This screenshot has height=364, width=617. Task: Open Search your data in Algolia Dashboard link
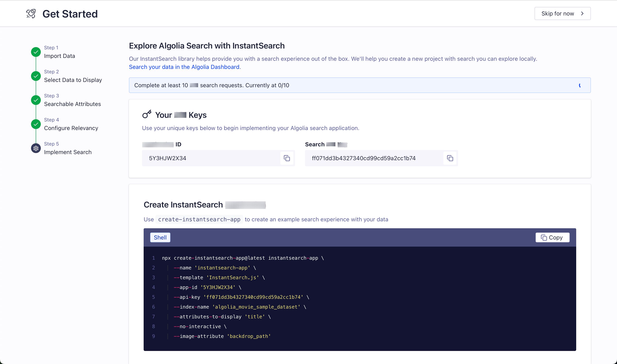[184, 67]
